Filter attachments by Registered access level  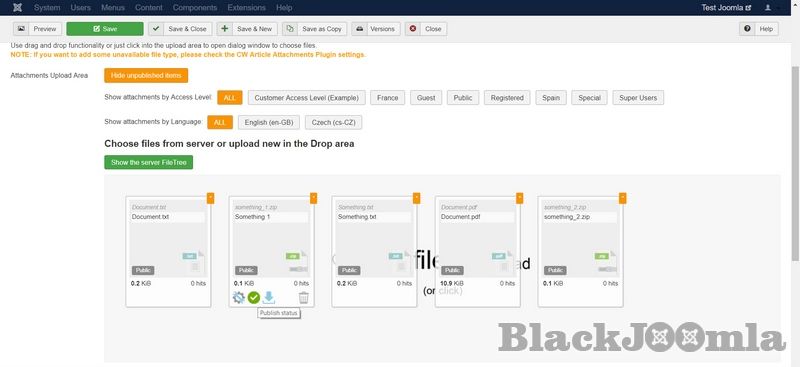(x=507, y=97)
